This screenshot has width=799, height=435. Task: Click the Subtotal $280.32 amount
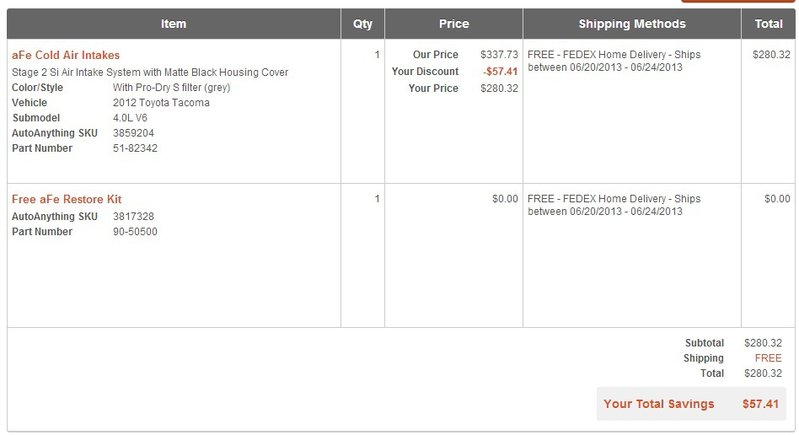click(763, 343)
